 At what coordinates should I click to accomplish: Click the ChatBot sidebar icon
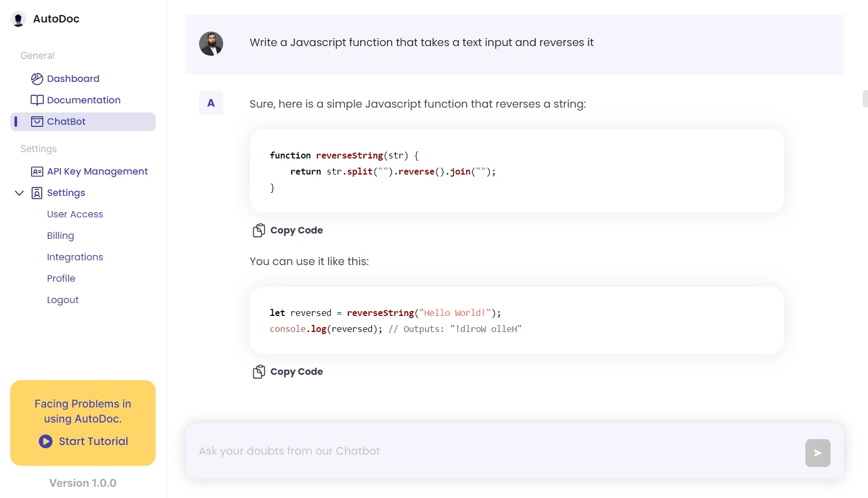tap(37, 122)
